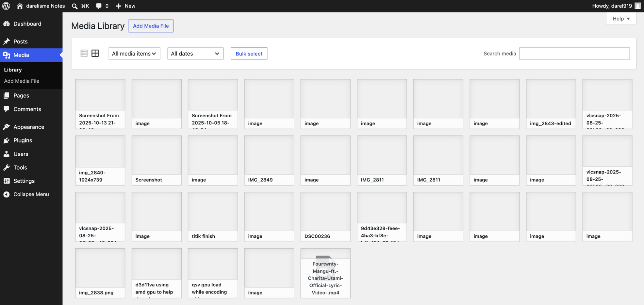Click the Search media input field
Image resolution: width=644 pixels, height=305 pixels.
pos(574,53)
